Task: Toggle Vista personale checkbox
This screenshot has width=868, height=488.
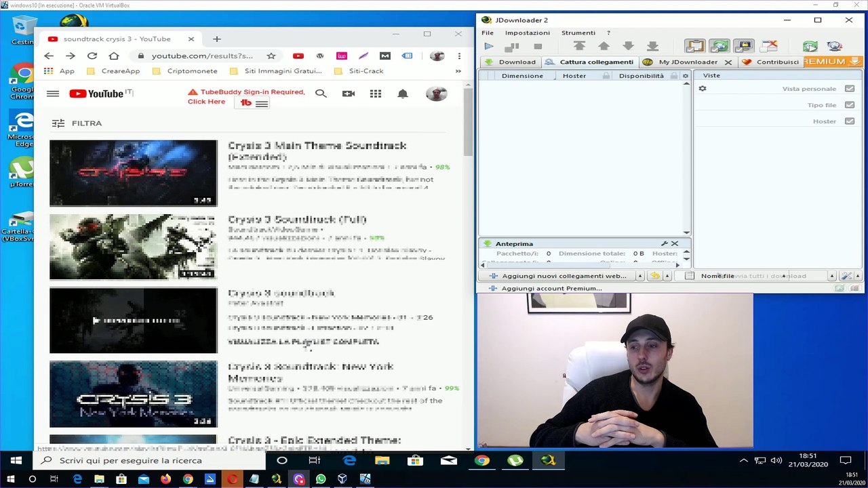Action: 850,89
